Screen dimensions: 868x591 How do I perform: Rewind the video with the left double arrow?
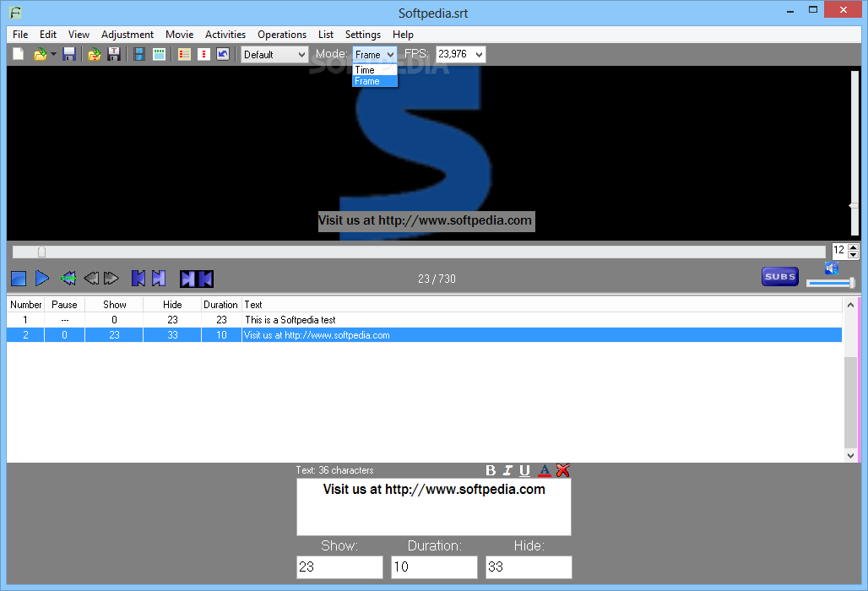91,279
